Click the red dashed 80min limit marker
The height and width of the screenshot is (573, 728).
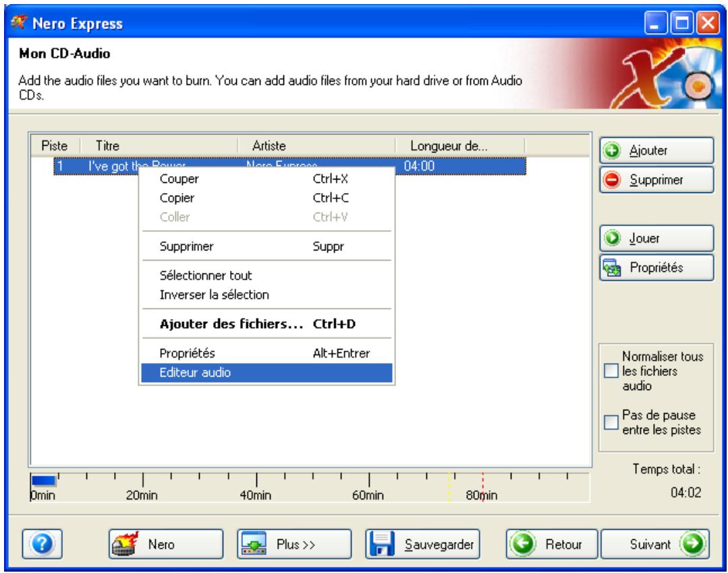click(x=483, y=487)
